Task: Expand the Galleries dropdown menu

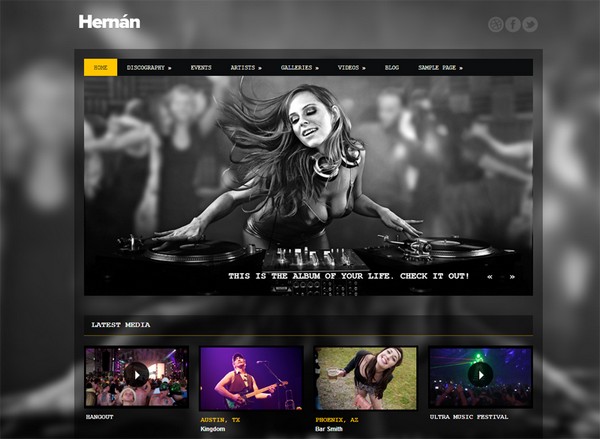Action: [299, 68]
